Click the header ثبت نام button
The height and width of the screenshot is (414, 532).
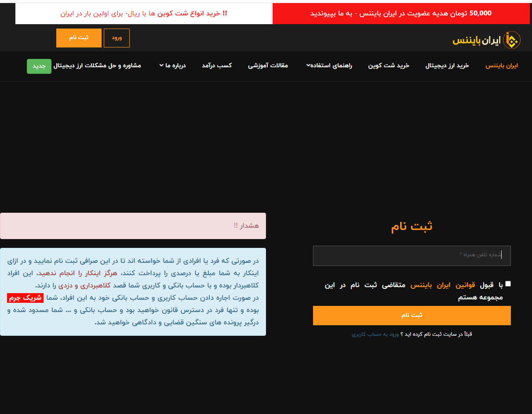coord(79,38)
